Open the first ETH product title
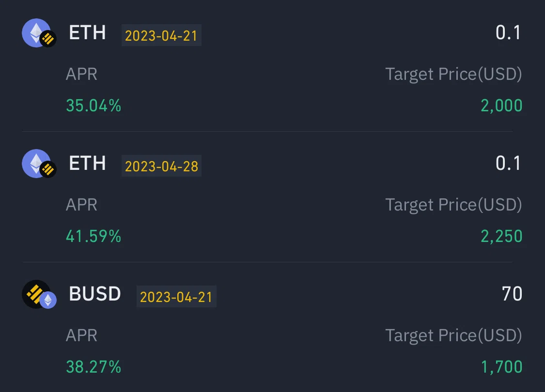545x392 pixels. [x=87, y=32]
